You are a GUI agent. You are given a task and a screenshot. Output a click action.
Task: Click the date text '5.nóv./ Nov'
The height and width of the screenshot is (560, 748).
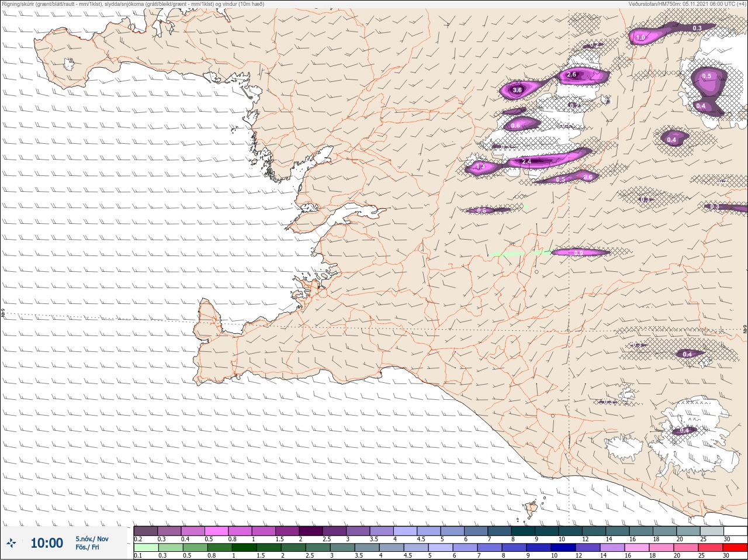[x=92, y=539]
